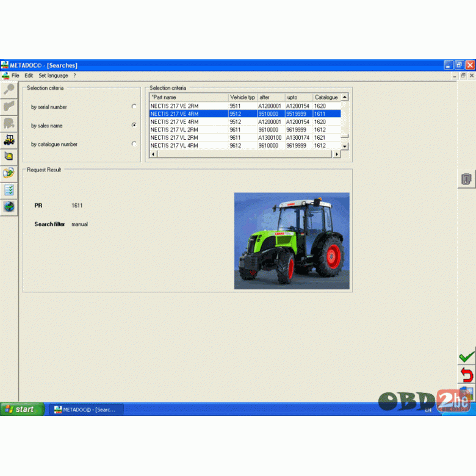This screenshot has height=476, width=476.
Task: Click METADOC taskbar button
Action: coord(87,409)
